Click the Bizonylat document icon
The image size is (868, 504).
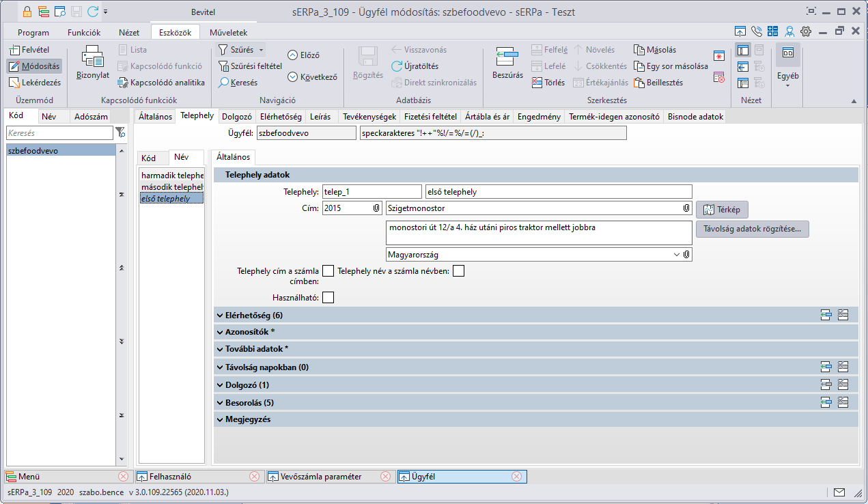tap(92, 57)
